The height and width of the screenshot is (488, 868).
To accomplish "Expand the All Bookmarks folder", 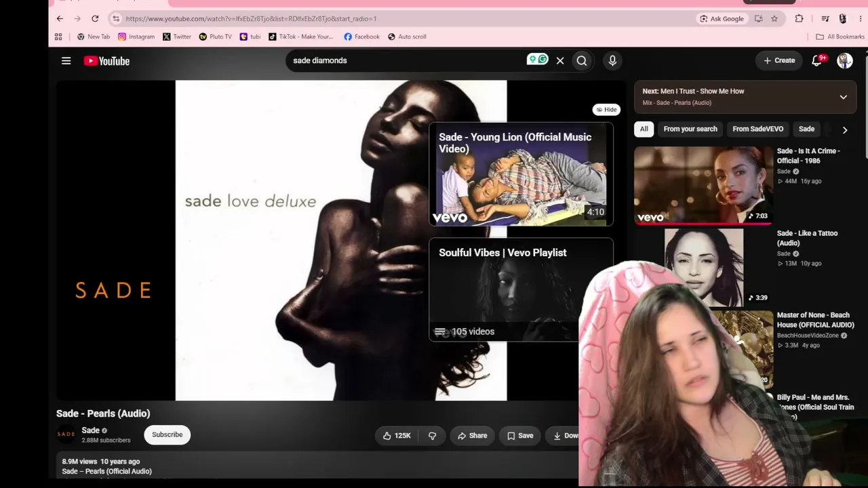I will click(x=840, y=37).
